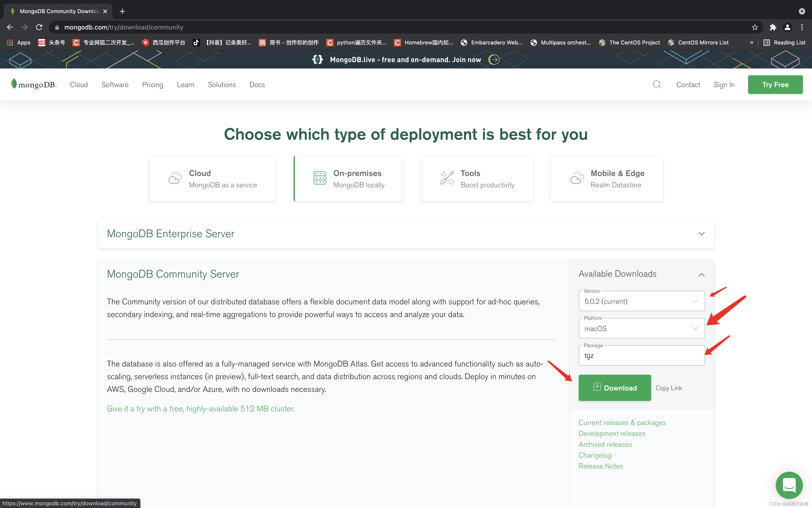Click the free 512 MB cluster link
Image resolution: width=812 pixels, height=508 pixels.
click(x=201, y=409)
